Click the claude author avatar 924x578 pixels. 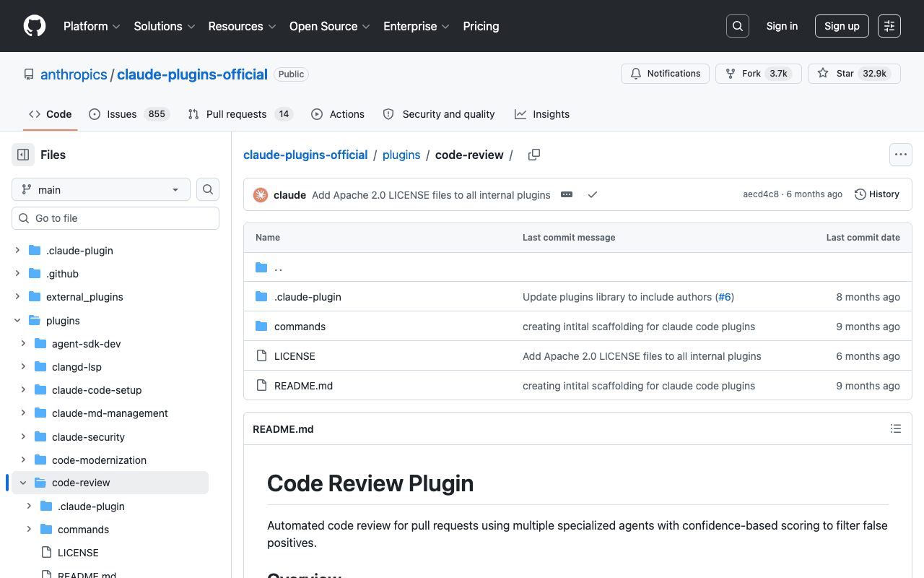pyautogui.click(x=261, y=195)
